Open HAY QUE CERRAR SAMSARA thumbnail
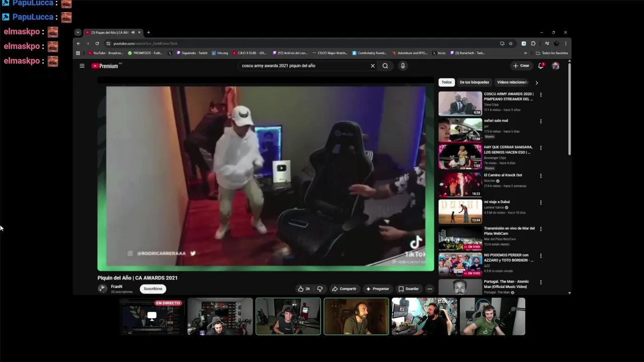Image resolution: width=644 pixels, height=362 pixels. pyautogui.click(x=460, y=157)
